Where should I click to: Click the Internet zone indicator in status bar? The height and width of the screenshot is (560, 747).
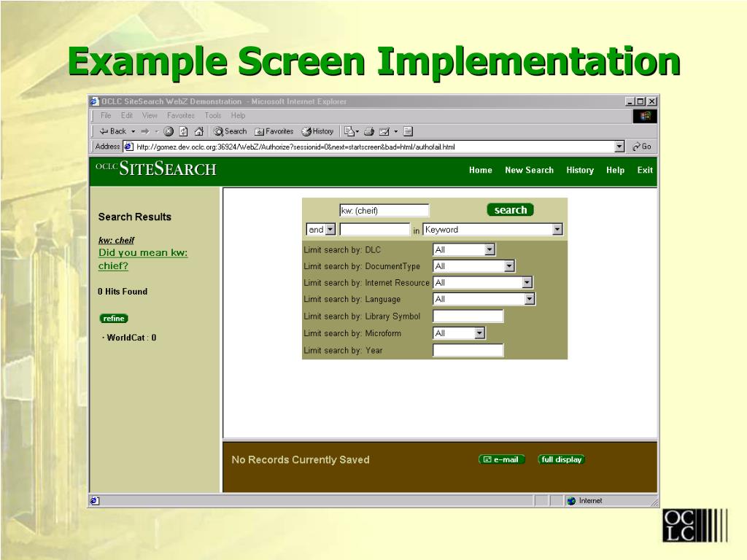coord(584,501)
